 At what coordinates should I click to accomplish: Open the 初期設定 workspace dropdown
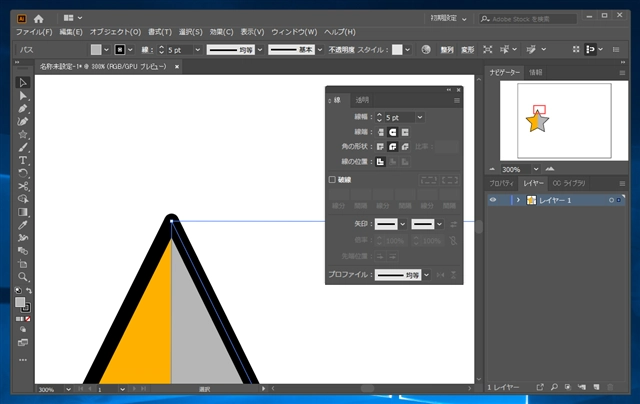click(449, 19)
